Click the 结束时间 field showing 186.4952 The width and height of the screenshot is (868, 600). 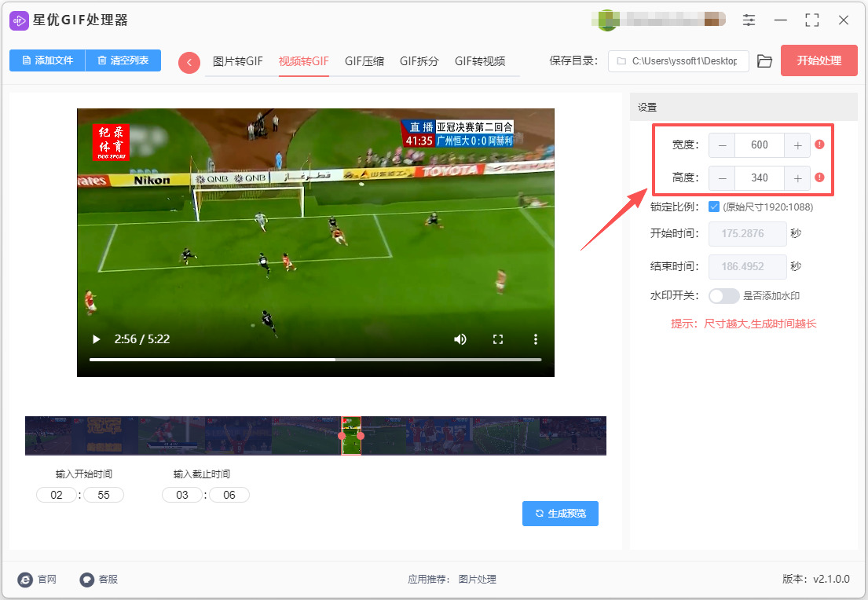click(x=748, y=267)
